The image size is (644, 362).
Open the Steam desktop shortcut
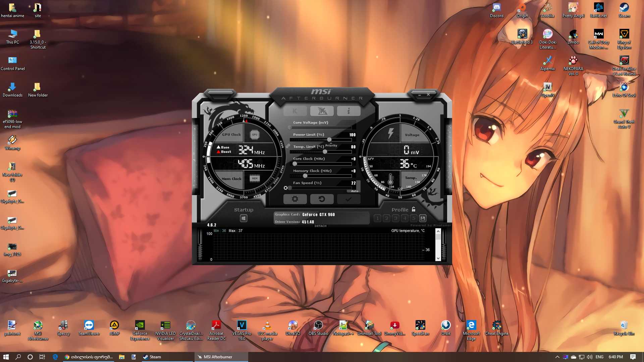(624, 10)
